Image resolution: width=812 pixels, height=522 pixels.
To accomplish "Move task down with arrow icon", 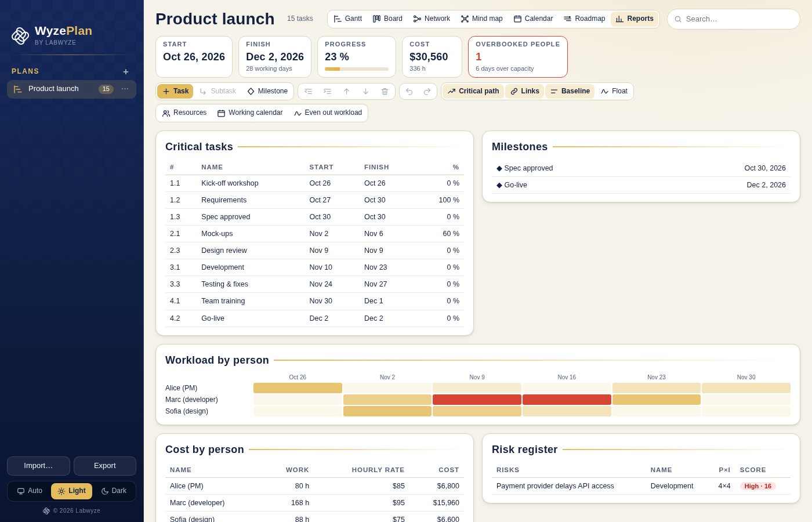I will pyautogui.click(x=366, y=92).
